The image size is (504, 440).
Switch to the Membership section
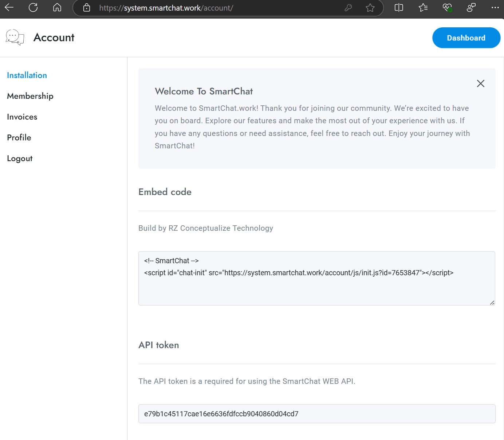click(30, 96)
